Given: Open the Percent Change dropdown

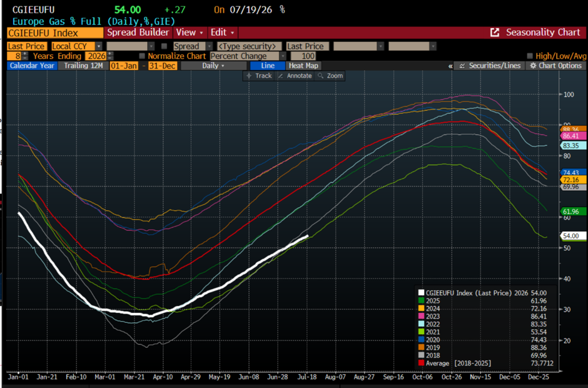Looking at the screenshot, I should (248, 56).
